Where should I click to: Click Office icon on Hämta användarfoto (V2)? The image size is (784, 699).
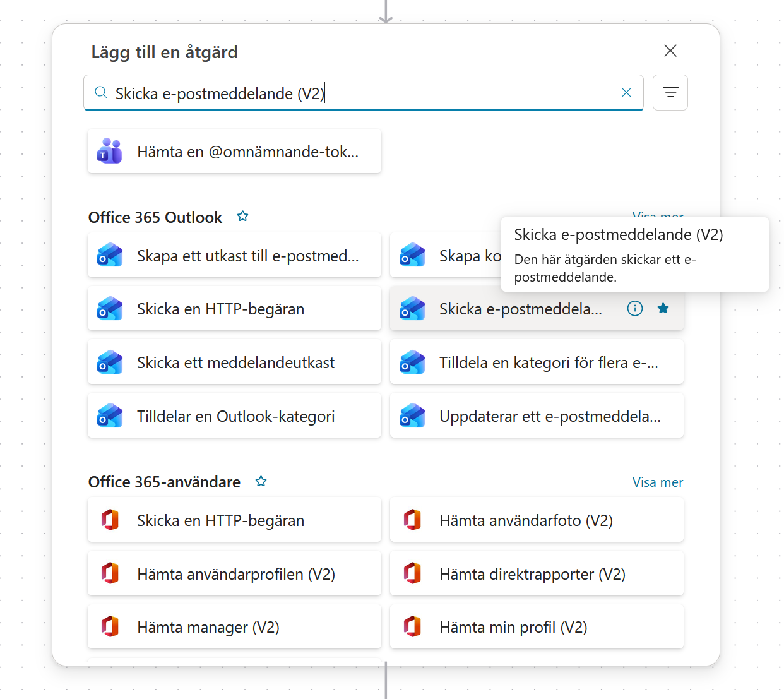(x=412, y=520)
